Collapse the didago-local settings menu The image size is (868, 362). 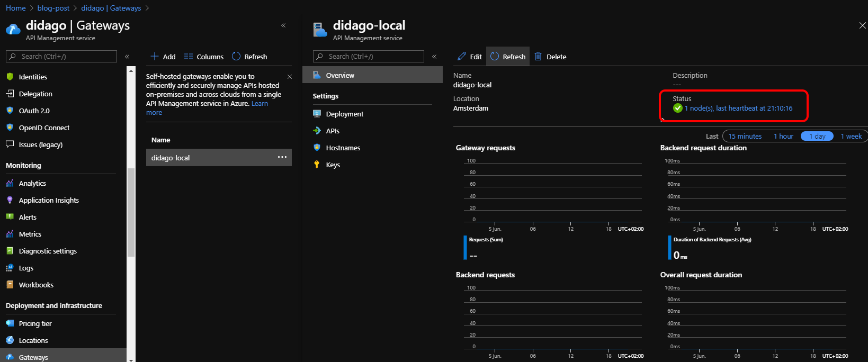(434, 56)
